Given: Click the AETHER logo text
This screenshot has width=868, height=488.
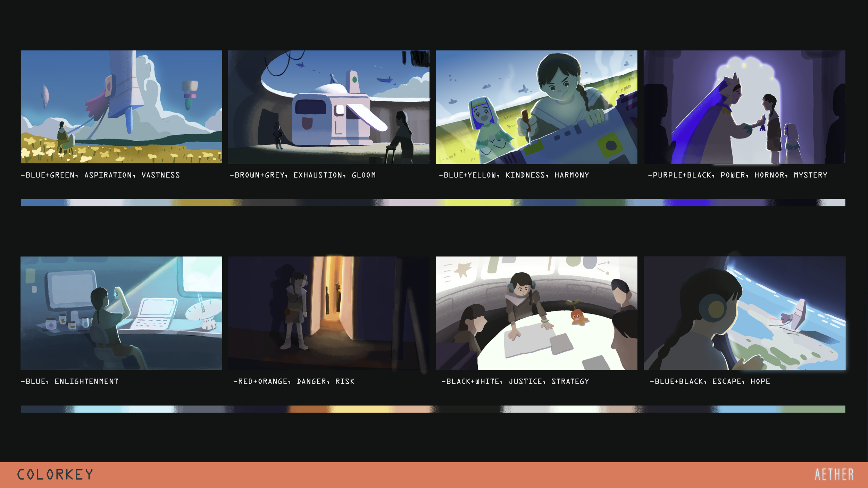Looking at the screenshot, I should (x=834, y=474).
